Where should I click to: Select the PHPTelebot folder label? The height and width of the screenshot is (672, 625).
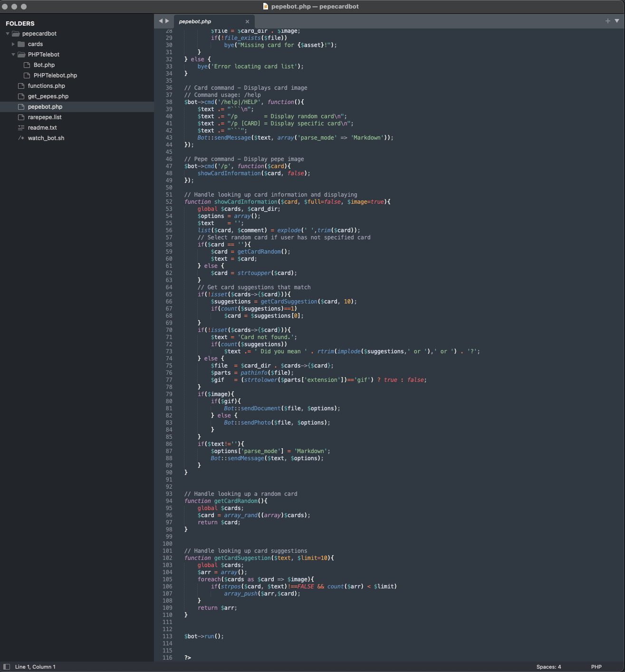pos(44,55)
